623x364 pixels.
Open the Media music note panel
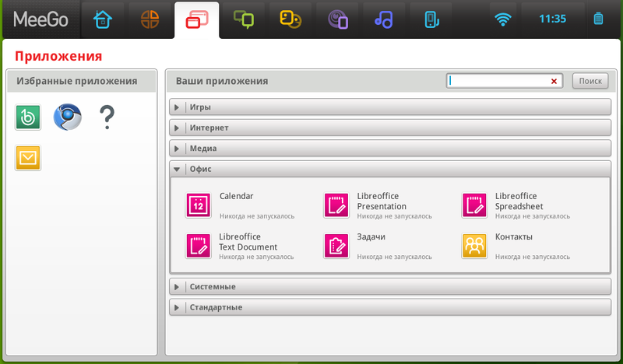[x=384, y=19]
